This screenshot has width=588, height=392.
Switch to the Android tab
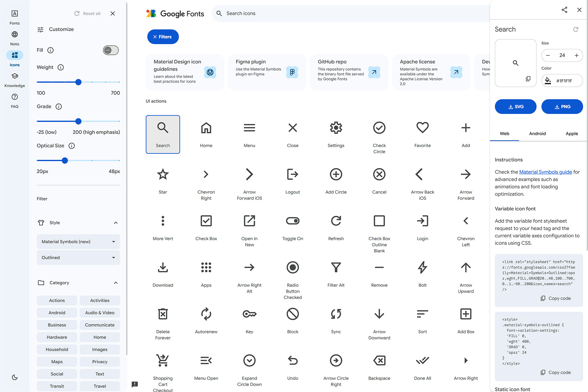(x=537, y=134)
